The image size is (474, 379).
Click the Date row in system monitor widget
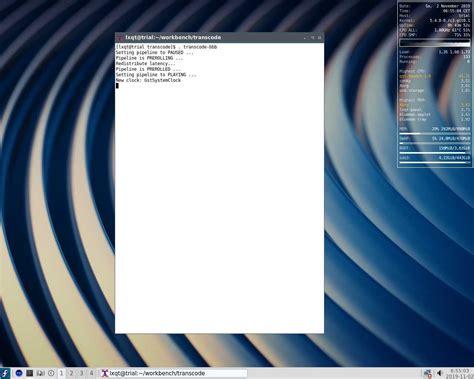[x=435, y=6]
